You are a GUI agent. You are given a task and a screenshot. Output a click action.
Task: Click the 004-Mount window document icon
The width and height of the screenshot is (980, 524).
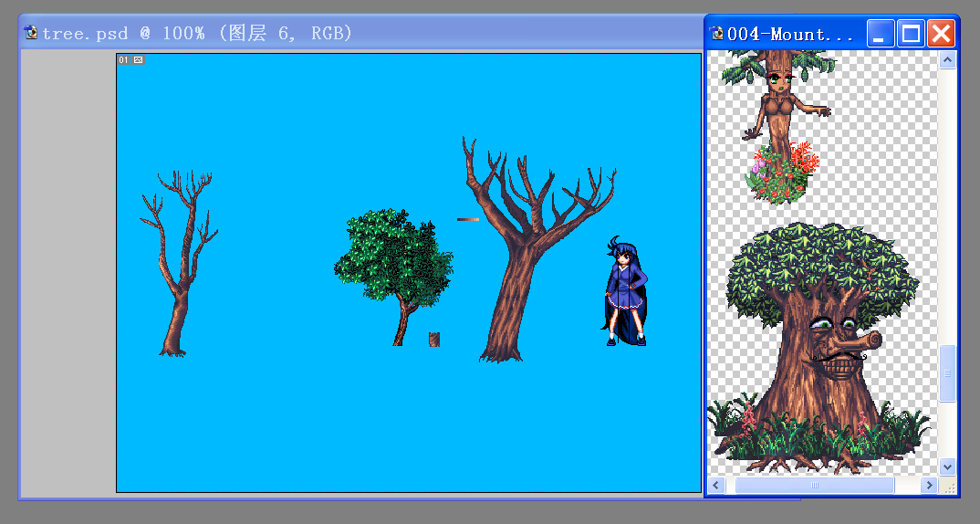717,33
